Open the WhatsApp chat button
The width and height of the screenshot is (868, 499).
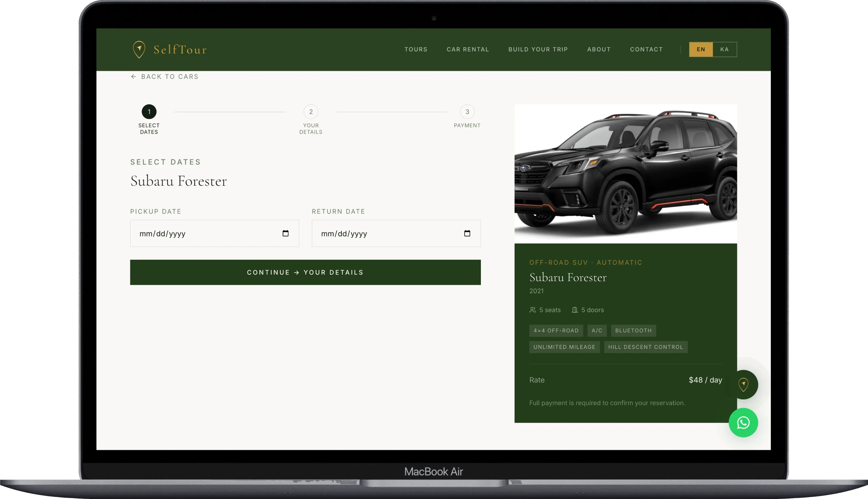pyautogui.click(x=743, y=422)
